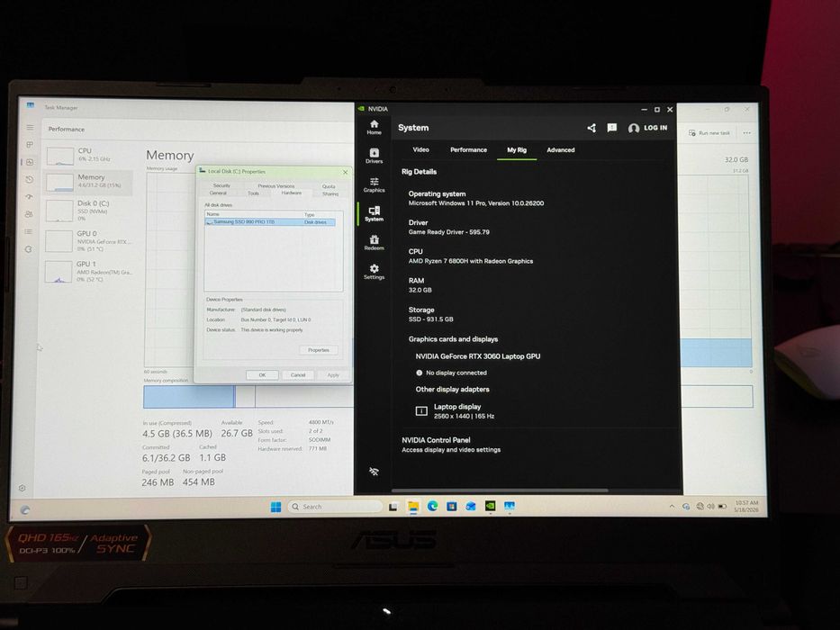The height and width of the screenshot is (630, 840).
Task: Click Task Manager icon on taskbar
Action: click(x=509, y=505)
